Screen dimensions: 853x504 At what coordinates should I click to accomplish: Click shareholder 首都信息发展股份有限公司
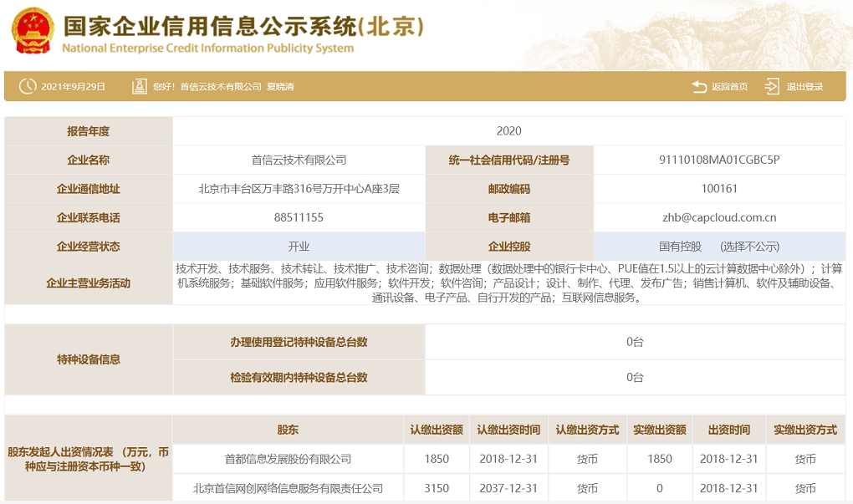[288, 459]
